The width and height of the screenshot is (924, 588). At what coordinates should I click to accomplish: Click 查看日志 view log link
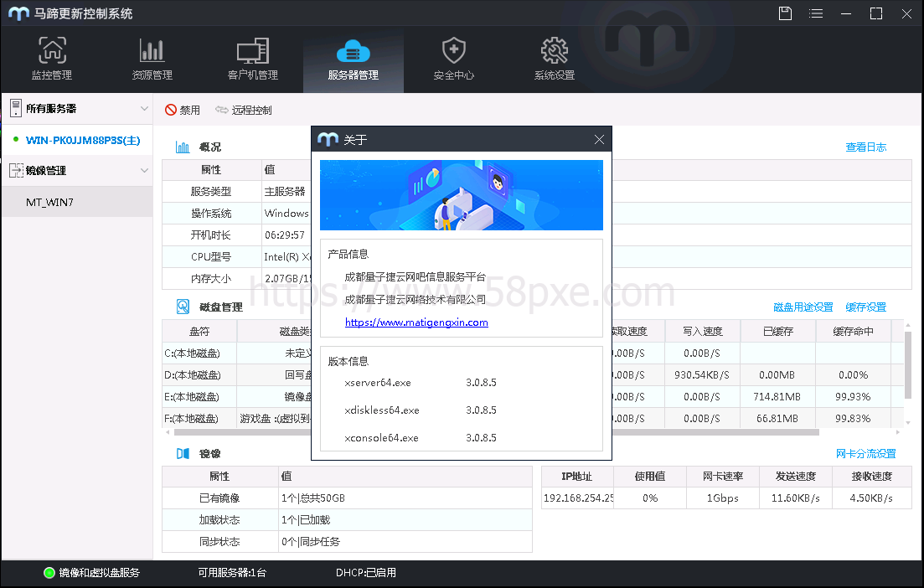(865, 147)
